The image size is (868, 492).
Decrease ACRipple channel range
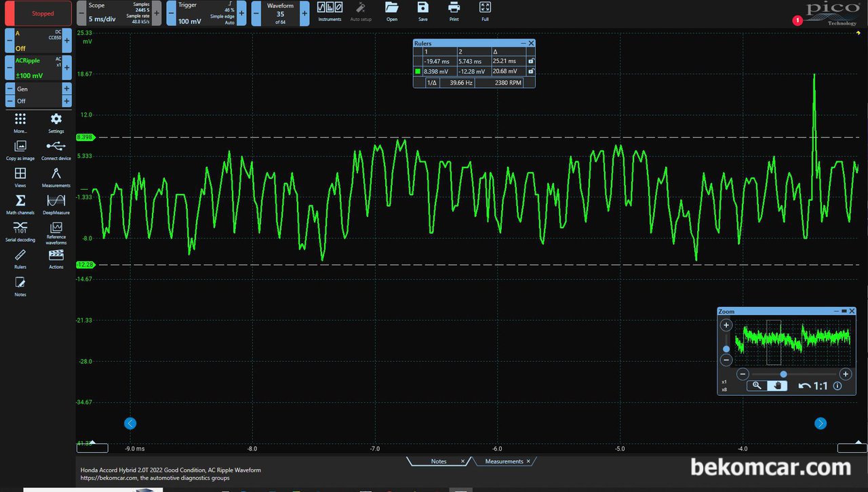(9, 68)
